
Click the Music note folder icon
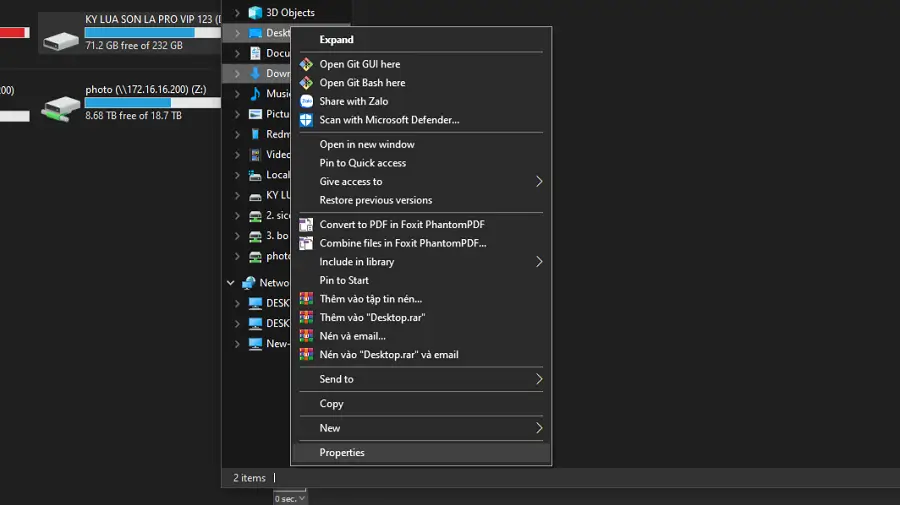255,94
